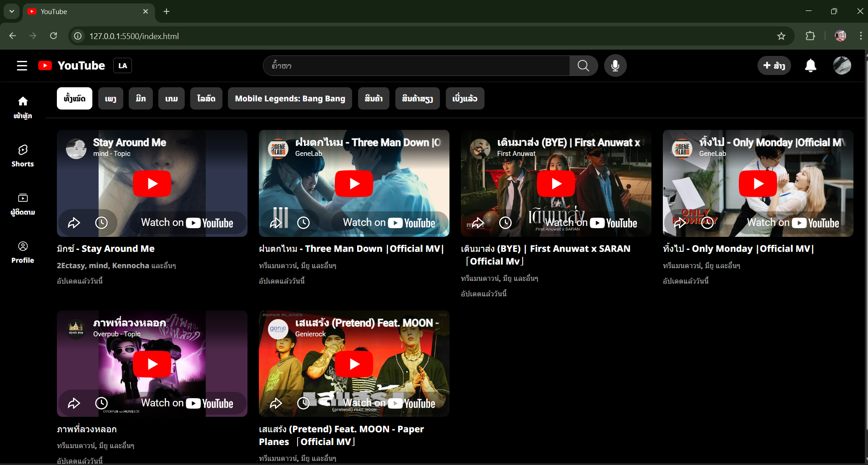Play the Overpub - Topic video
The image size is (868, 465).
[152, 364]
